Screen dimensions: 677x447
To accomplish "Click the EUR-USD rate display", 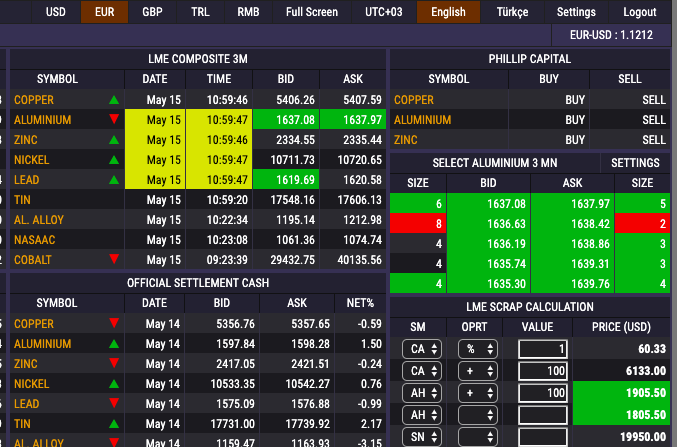I will [x=611, y=35].
